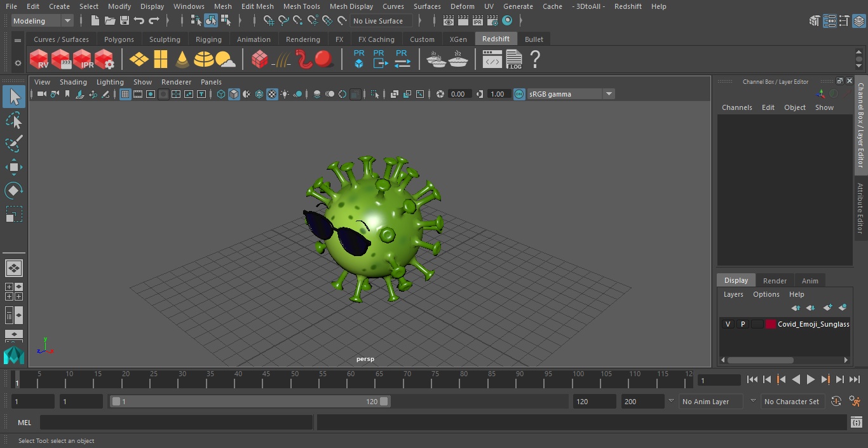The image size is (868, 448).
Task: Open Redshift script code icon
Action: 492,60
